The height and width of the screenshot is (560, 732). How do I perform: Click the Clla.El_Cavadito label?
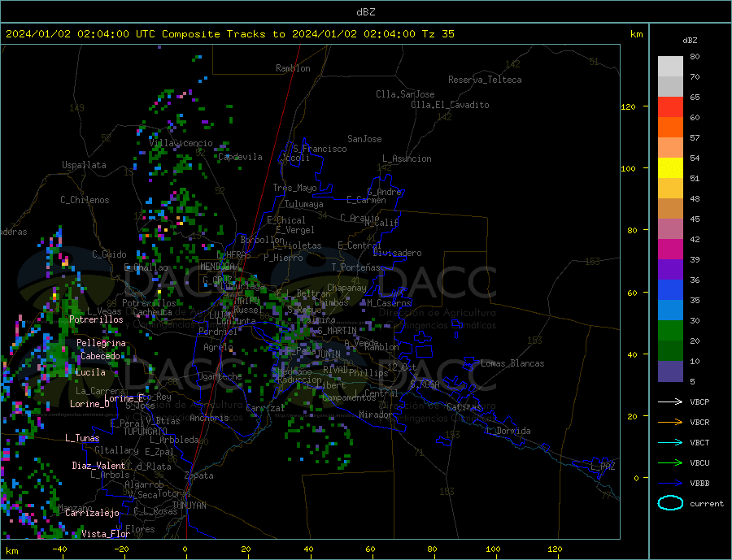point(450,105)
